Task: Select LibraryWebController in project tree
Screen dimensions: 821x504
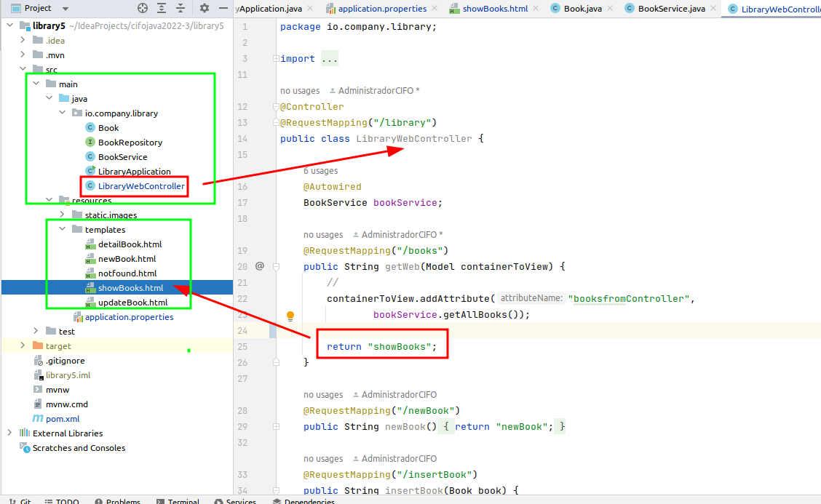Action: 141,185
